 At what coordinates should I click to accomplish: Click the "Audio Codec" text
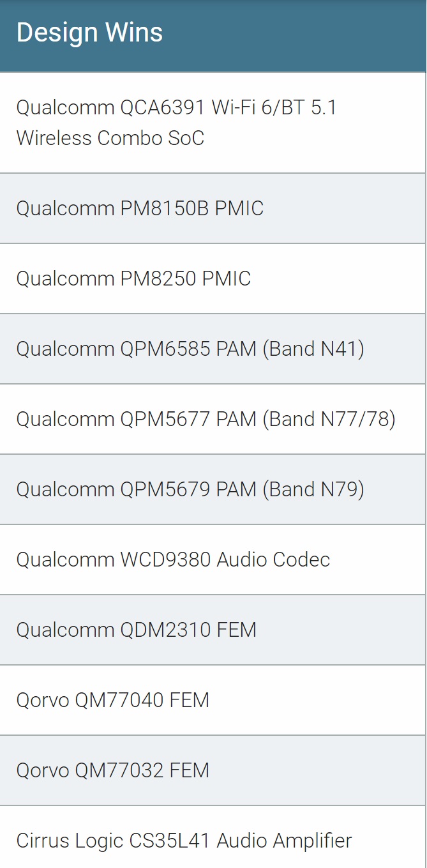pos(273,560)
